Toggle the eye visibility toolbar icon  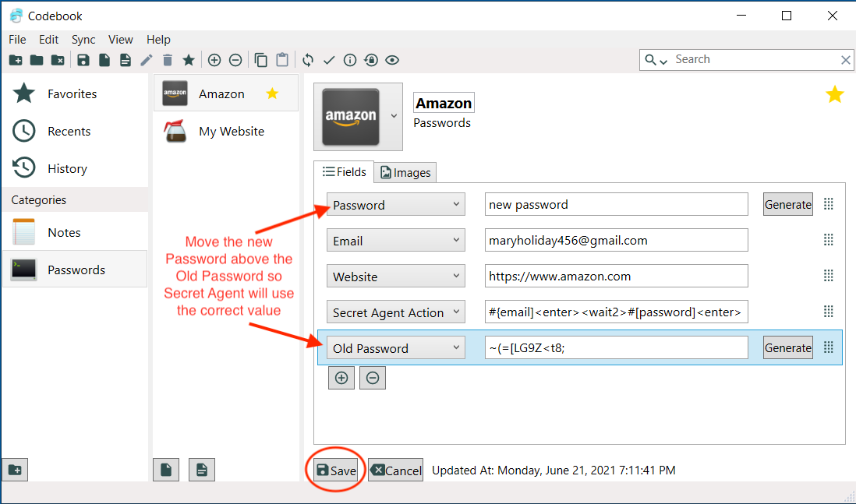tap(392, 60)
